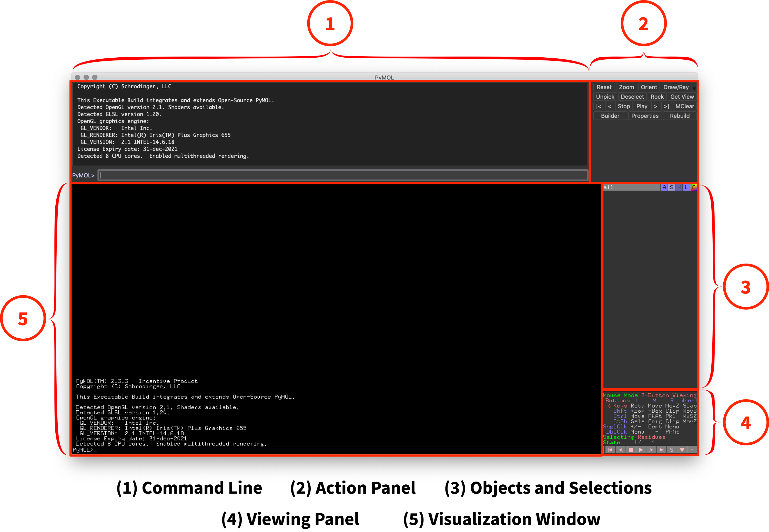The image size is (769, 532).
Task: Toggle full-screen with the F icon
Action: click(x=692, y=450)
